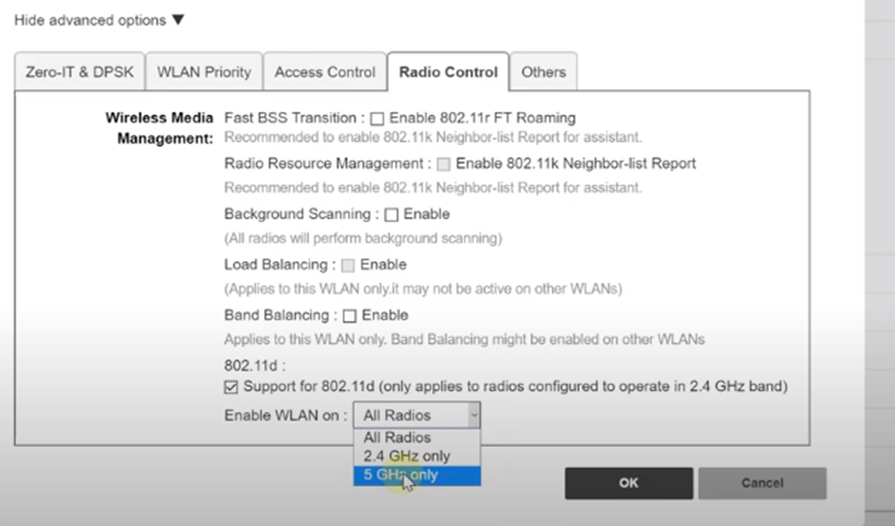
Task: Click the chevron arrow of All Radios dropdown
Action: [474, 415]
